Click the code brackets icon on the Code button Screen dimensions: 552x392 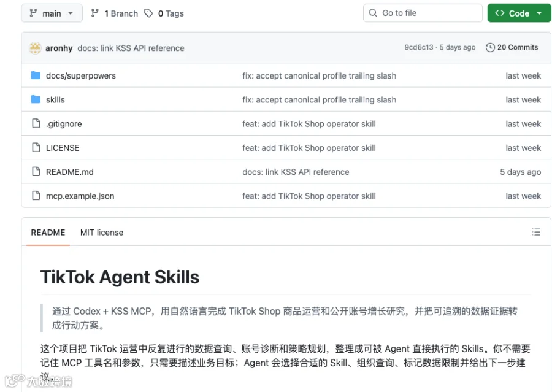[499, 13]
